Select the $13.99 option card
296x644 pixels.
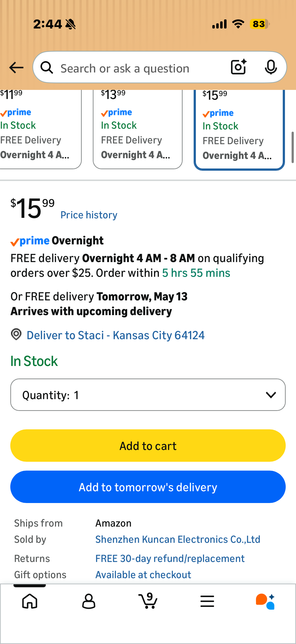tap(138, 129)
